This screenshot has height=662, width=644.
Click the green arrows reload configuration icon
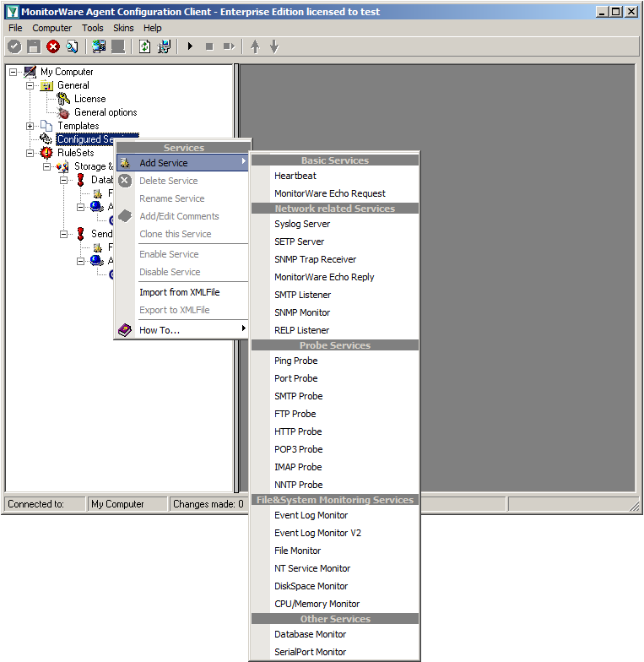[x=145, y=46]
